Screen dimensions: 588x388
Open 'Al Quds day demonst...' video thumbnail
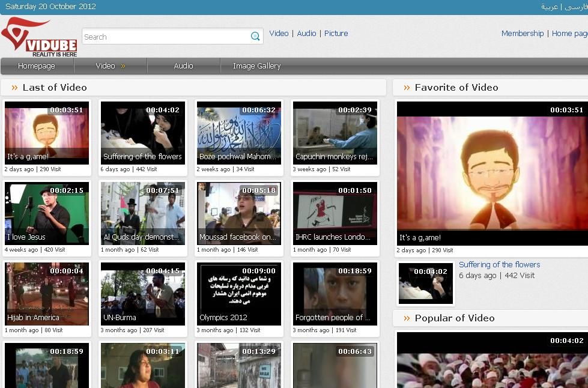143,213
